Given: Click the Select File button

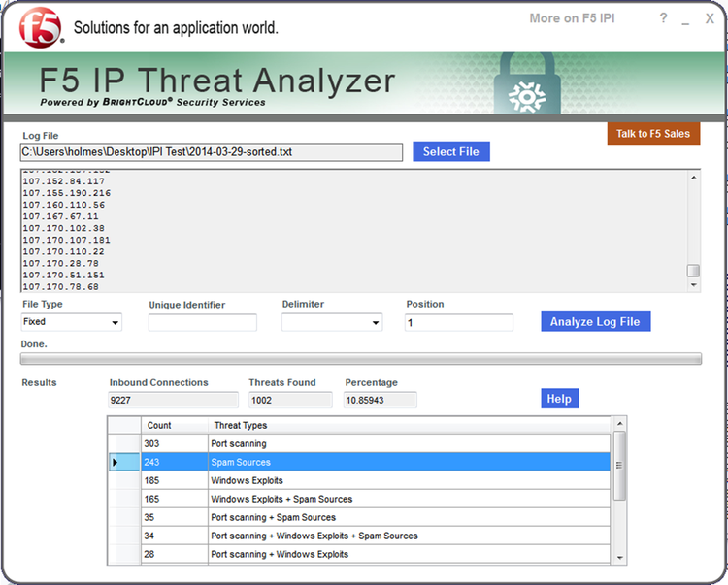Looking at the screenshot, I should (x=451, y=151).
